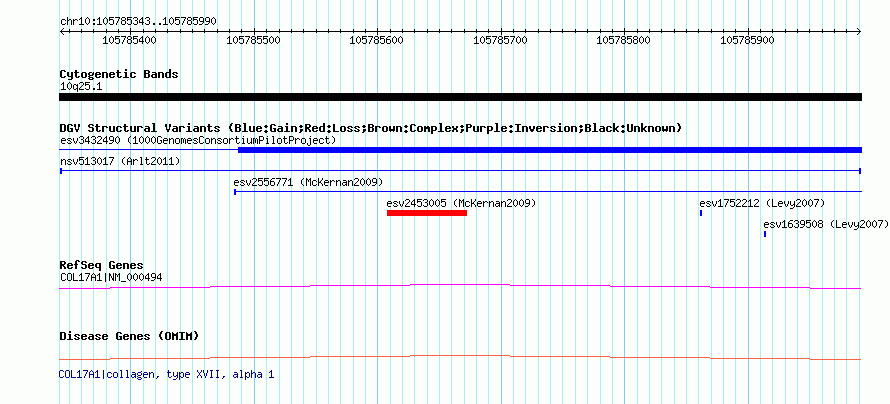Click the esv1752212 (Levy2007) label
The width and height of the screenshot is (890, 404).
762,203
